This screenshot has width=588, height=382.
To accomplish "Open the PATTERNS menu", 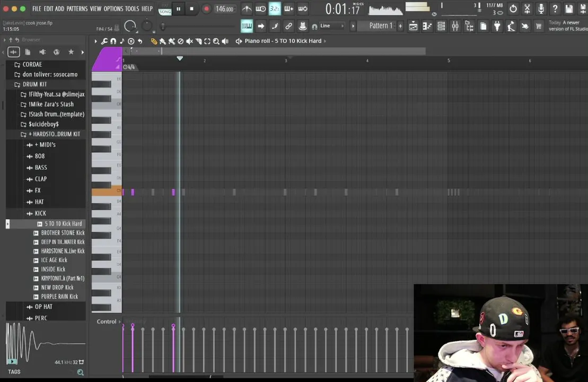I will click(77, 8).
